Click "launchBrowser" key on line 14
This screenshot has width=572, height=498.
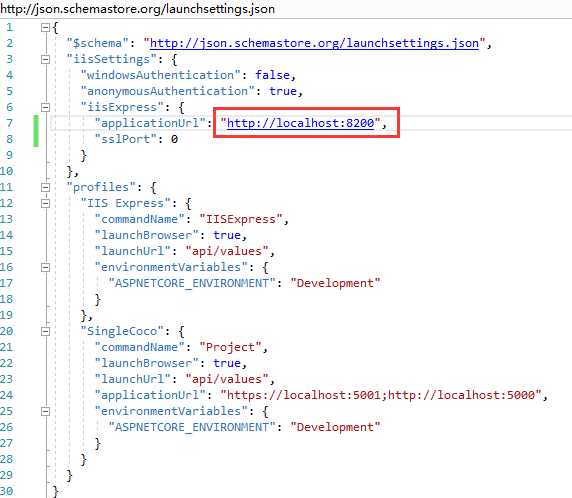coord(147,235)
